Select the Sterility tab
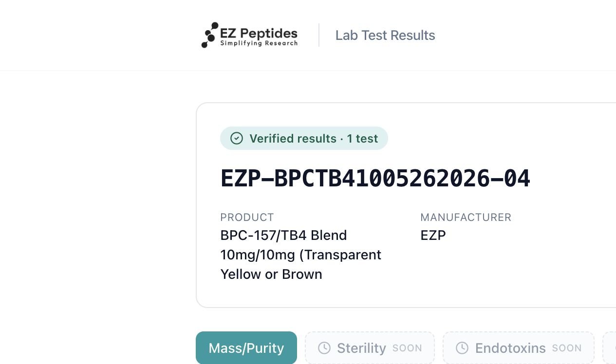Screen dimensions: 616x364 click(370, 348)
